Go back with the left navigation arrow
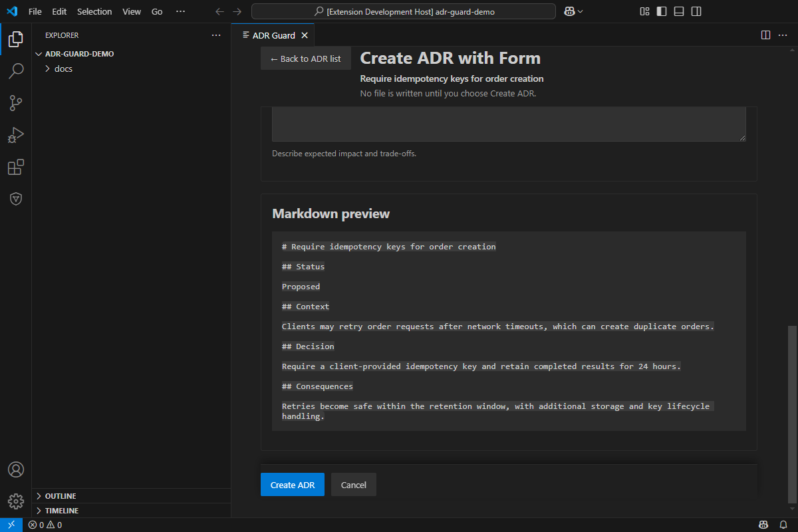 (x=219, y=11)
